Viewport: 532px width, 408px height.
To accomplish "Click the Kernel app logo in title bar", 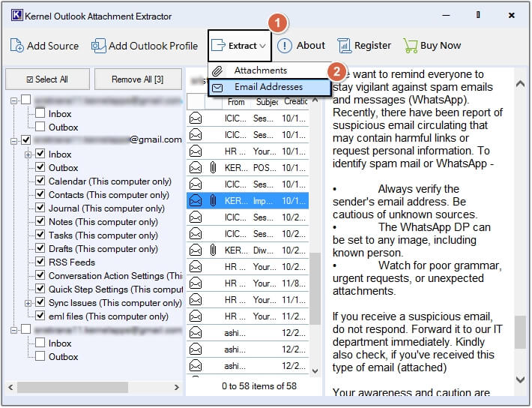I will pos(17,15).
